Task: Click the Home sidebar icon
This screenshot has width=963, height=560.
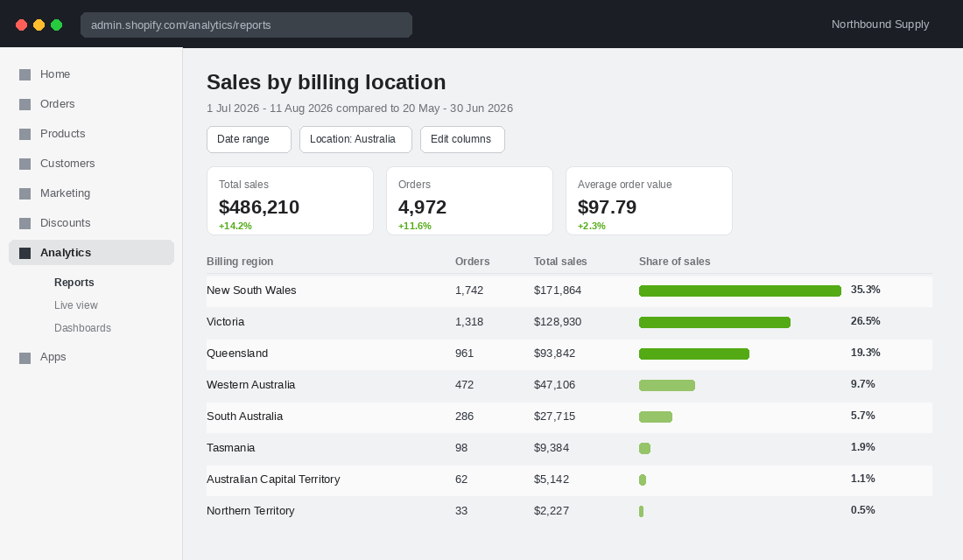Action: [x=25, y=75]
